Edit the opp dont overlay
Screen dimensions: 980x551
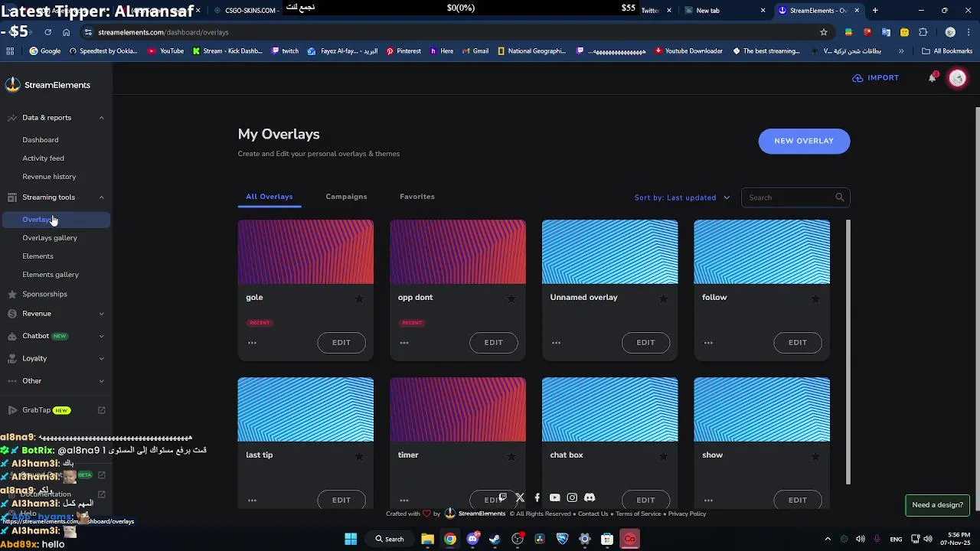coord(493,343)
